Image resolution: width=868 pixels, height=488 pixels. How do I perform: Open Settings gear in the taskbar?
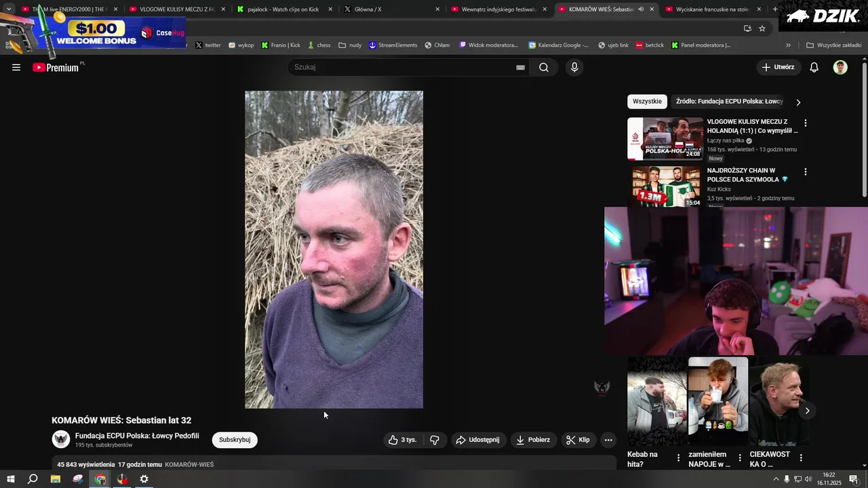tap(144, 479)
